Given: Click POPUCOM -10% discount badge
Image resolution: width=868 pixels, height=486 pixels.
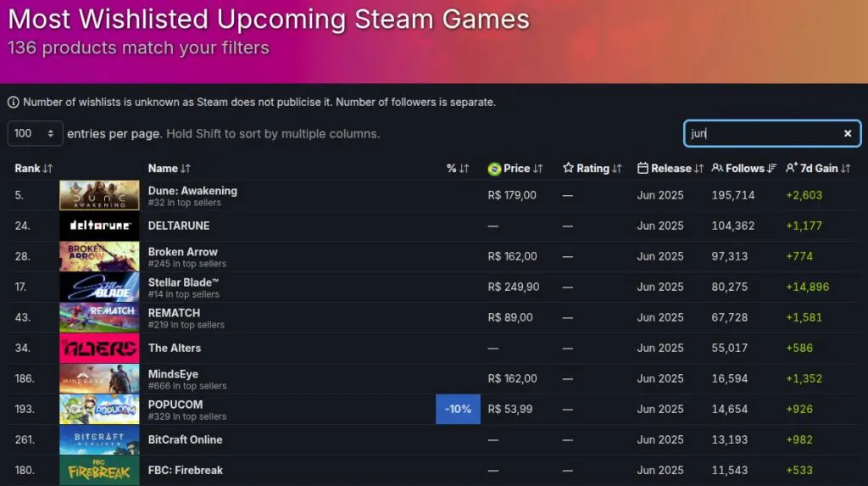Looking at the screenshot, I should 459,409.
